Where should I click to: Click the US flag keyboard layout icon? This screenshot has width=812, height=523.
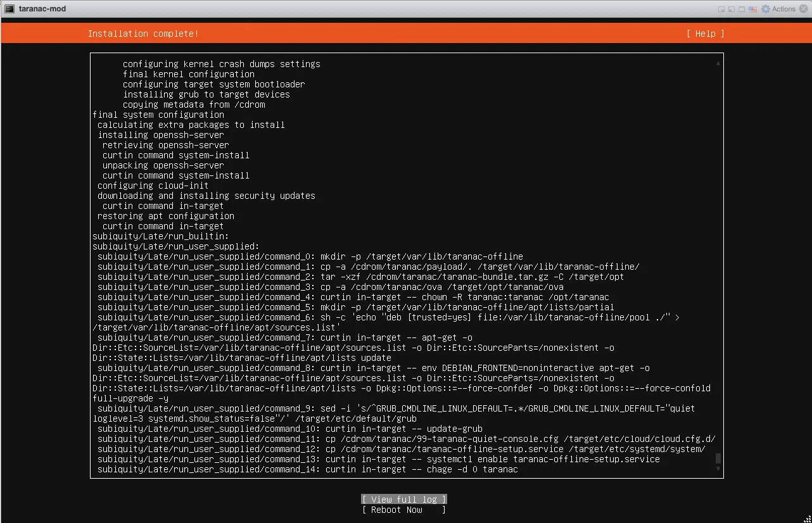pos(753,9)
